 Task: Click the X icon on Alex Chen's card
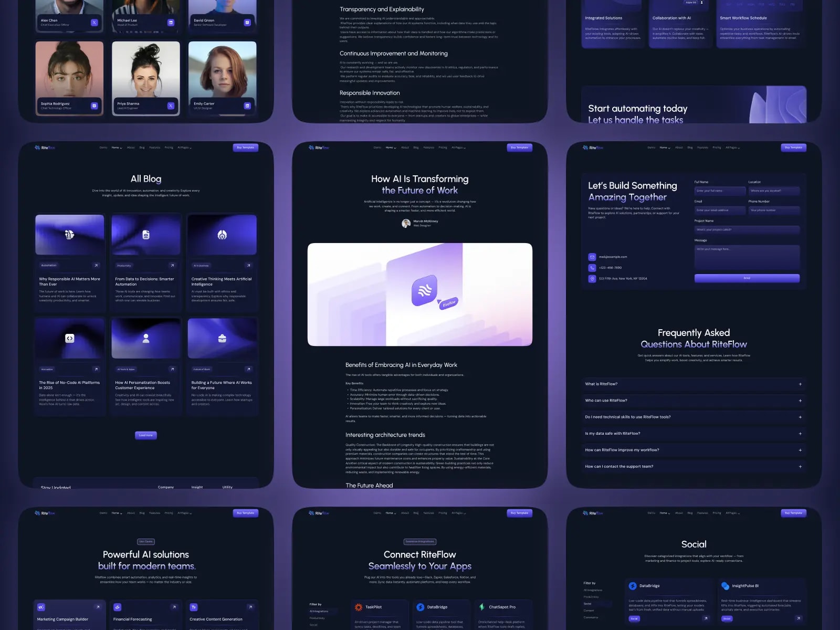pos(93,22)
